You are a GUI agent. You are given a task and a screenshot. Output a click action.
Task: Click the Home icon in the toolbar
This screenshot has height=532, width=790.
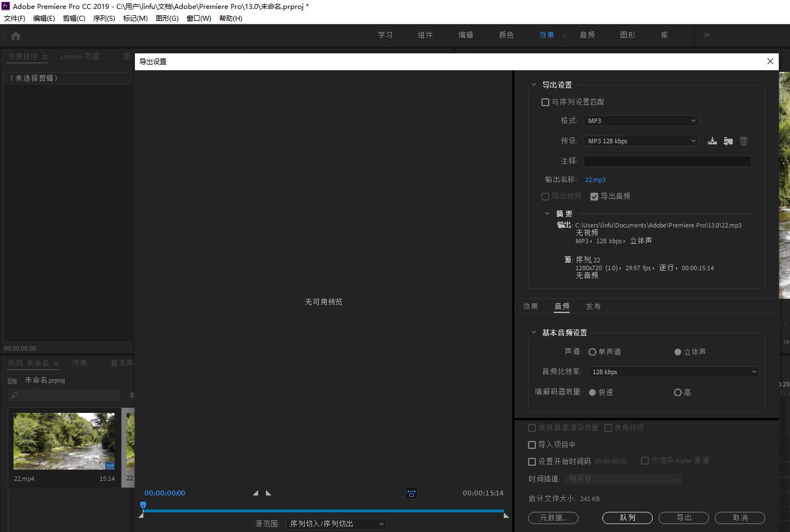(x=15, y=35)
